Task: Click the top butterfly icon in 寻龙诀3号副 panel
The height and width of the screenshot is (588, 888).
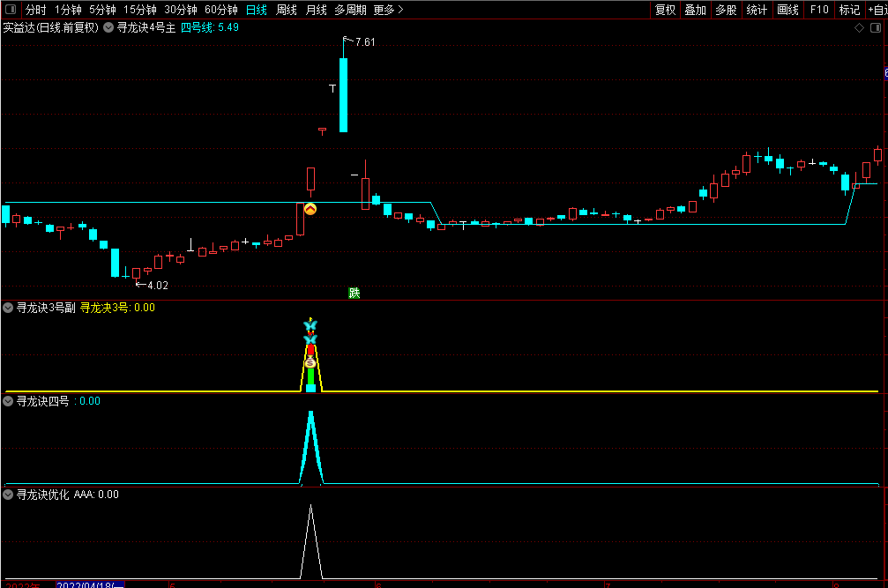Action: pyautogui.click(x=310, y=325)
